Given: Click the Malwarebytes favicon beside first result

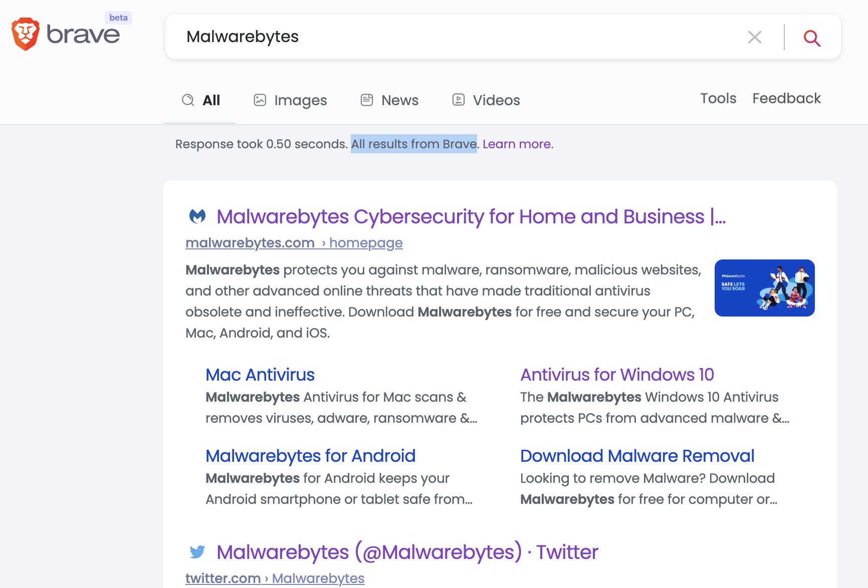Looking at the screenshot, I should click(197, 216).
